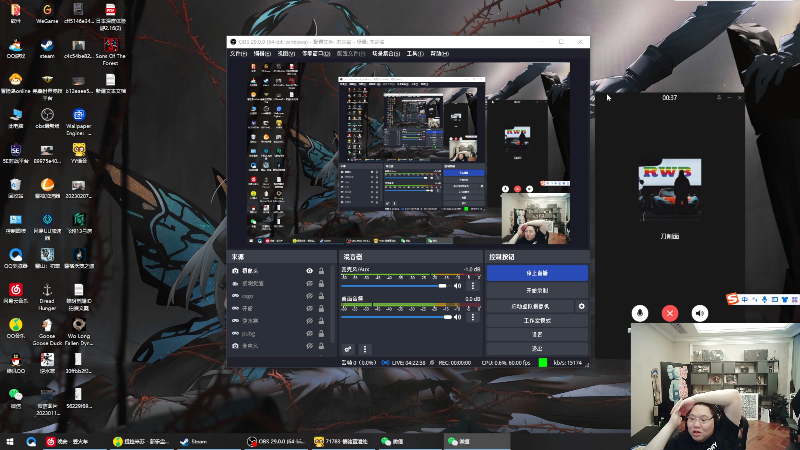Open the PDF file on the desktop
The image size is (800, 450).
[x=110, y=16]
